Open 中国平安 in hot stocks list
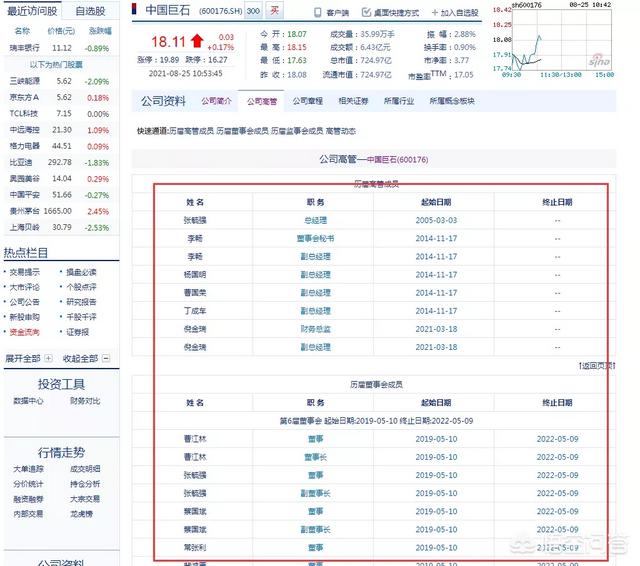Image resolution: width=640 pixels, height=566 pixels. [x=24, y=195]
